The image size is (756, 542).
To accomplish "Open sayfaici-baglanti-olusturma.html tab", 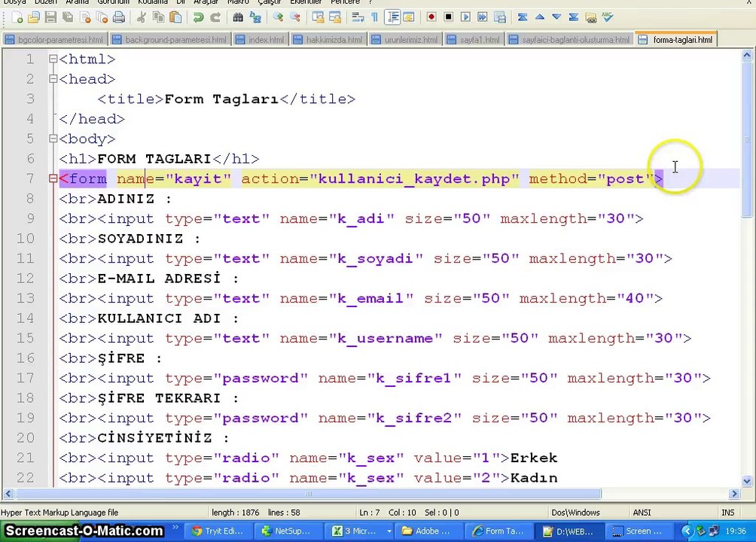I will [x=570, y=40].
